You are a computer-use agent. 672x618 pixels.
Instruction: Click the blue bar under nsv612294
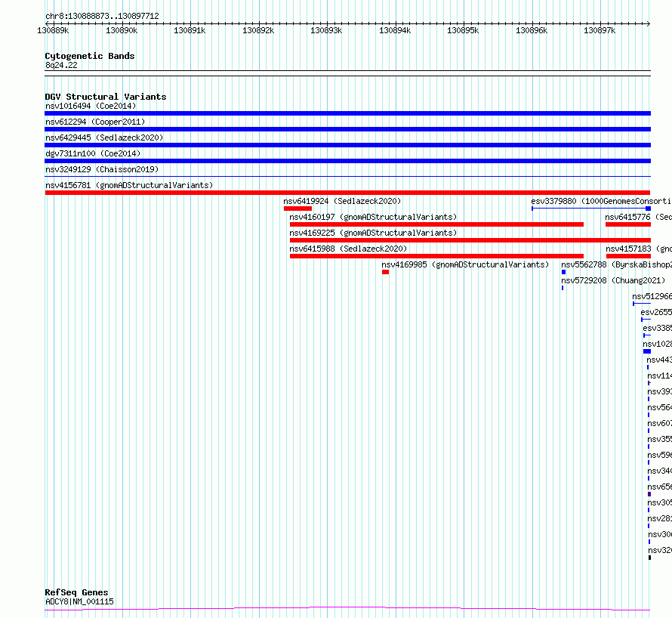[x=347, y=129]
